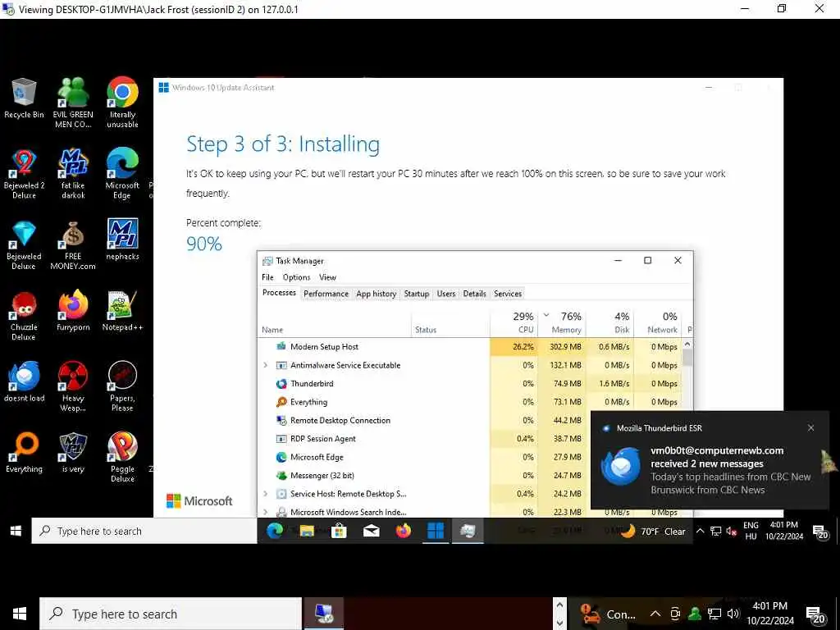The image size is (840, 630).
Task: Click the 'doesnt load' Thunderbird desktop shortcut
Action: [24, 381]
